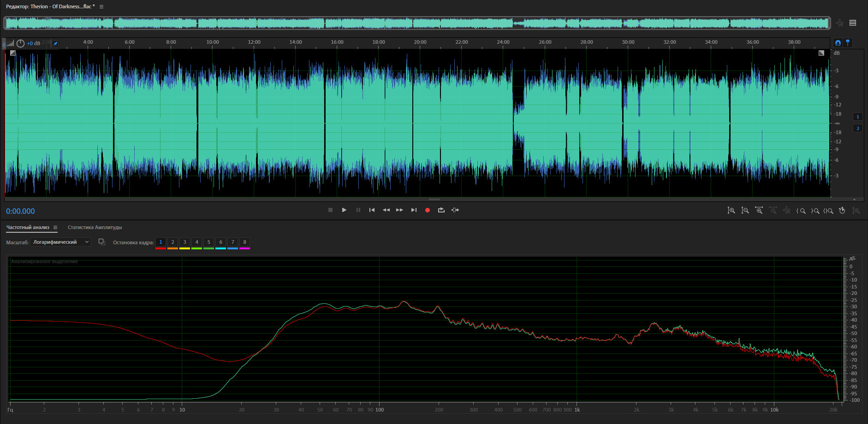Click the skip selection icon
Image resolution: width=868 pixels, height=424 pixels.
[x=455, y=210]
